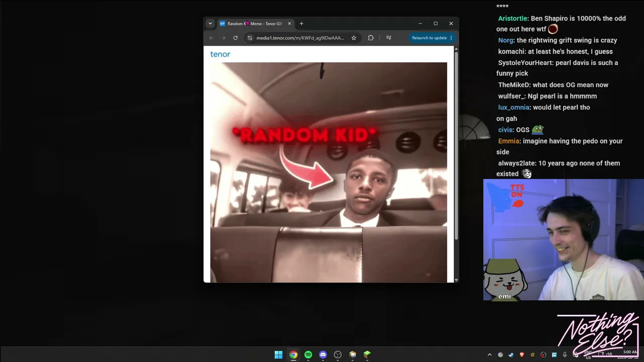Click the chat username komachi
Viewport: 644px width, 362px height.
pyautogui.click(x=512, y=51)
